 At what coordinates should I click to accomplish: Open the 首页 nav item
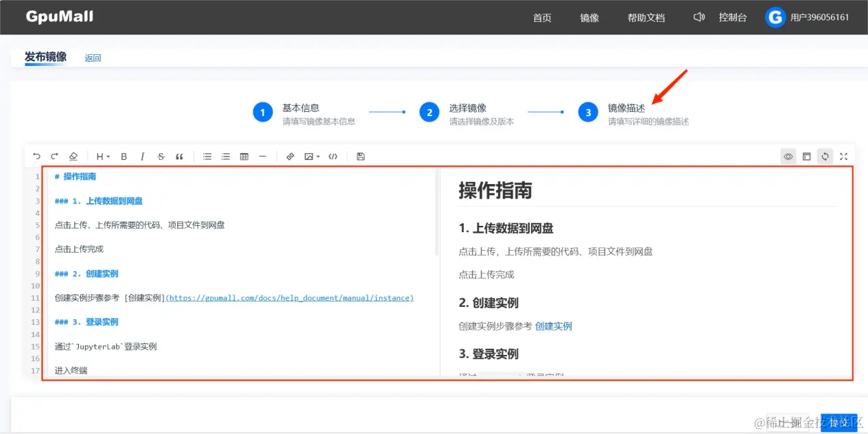click(x=542, y=18)
